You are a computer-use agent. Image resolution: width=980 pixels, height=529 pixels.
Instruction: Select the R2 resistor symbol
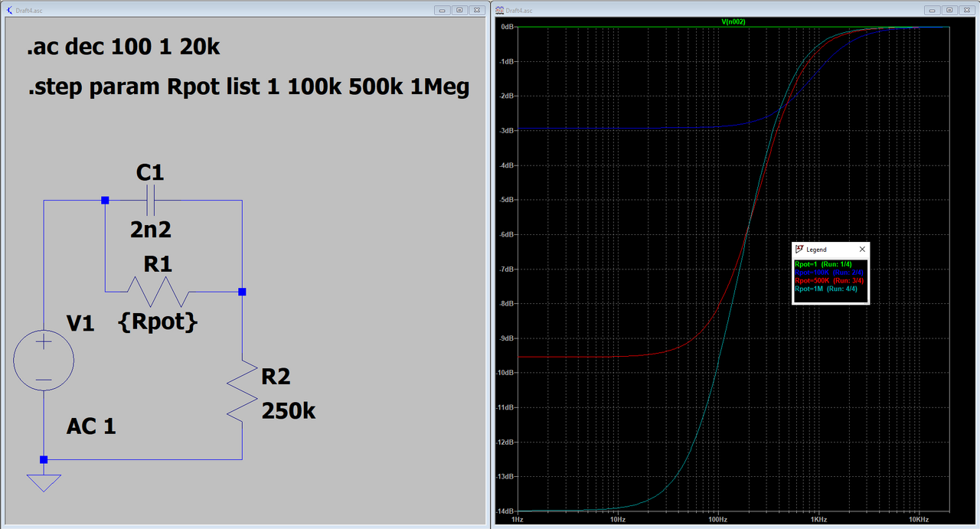[242, 390]
